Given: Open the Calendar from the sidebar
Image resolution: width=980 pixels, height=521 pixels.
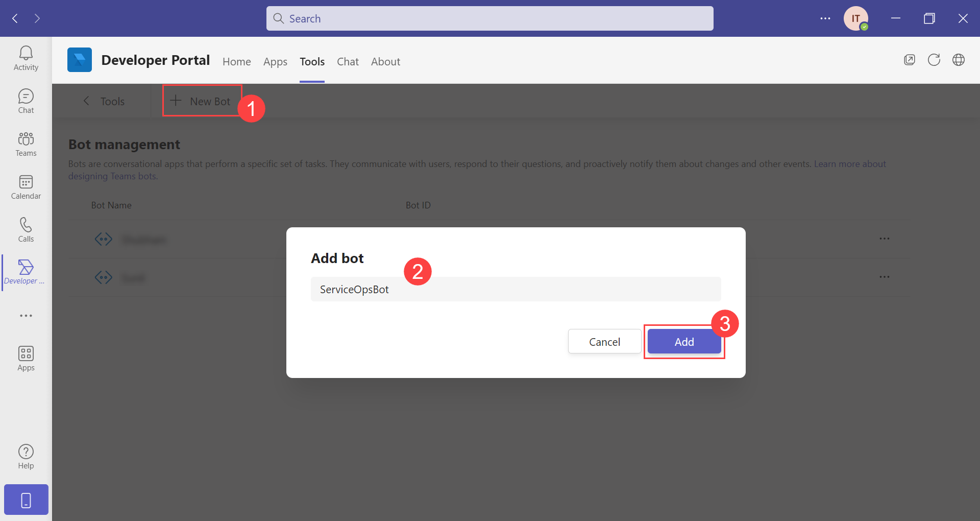Looking at the screenshot, I should click(26, 187).
